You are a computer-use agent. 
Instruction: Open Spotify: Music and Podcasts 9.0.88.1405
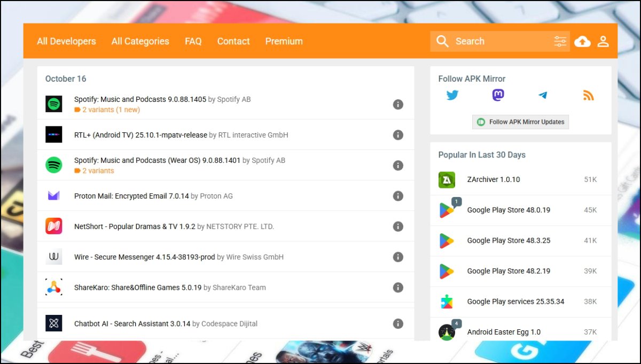(140, 99)
